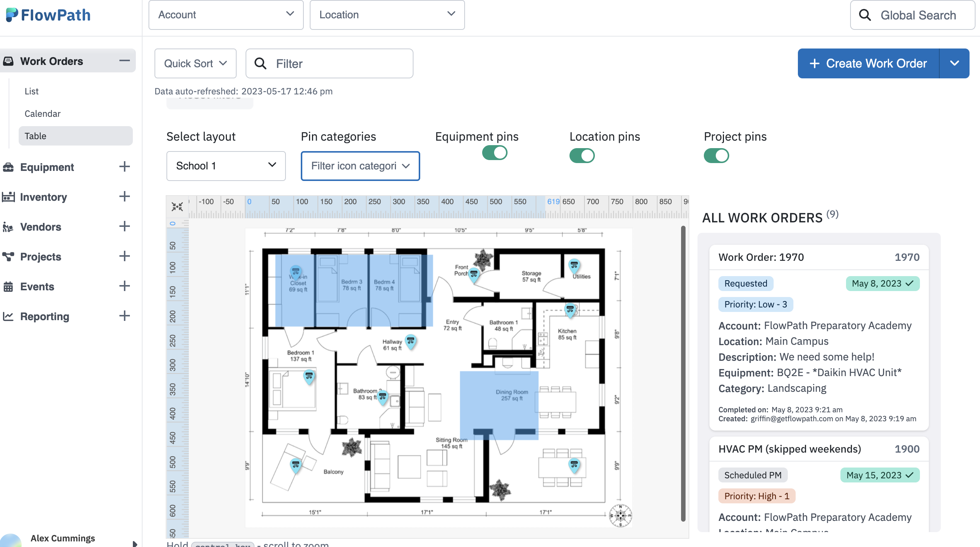Click the HVAC pin in the Dining Room

[574, 464]
